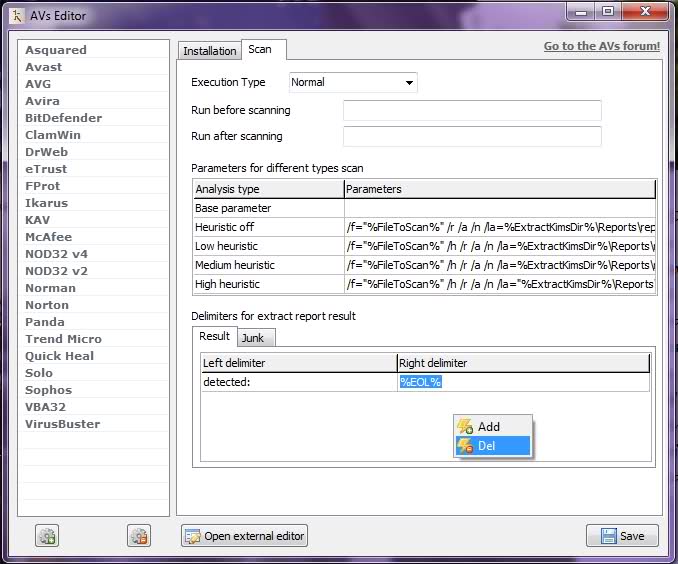Click the add antivirus gear icon button
The height and width of the screenshot is (564, 678).
tap(47, 536)
